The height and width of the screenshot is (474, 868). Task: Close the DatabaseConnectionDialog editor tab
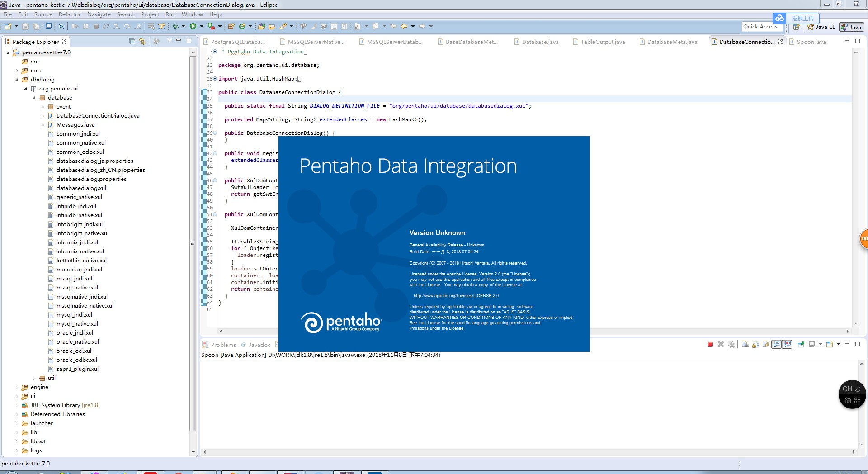[x=780, y=42]
